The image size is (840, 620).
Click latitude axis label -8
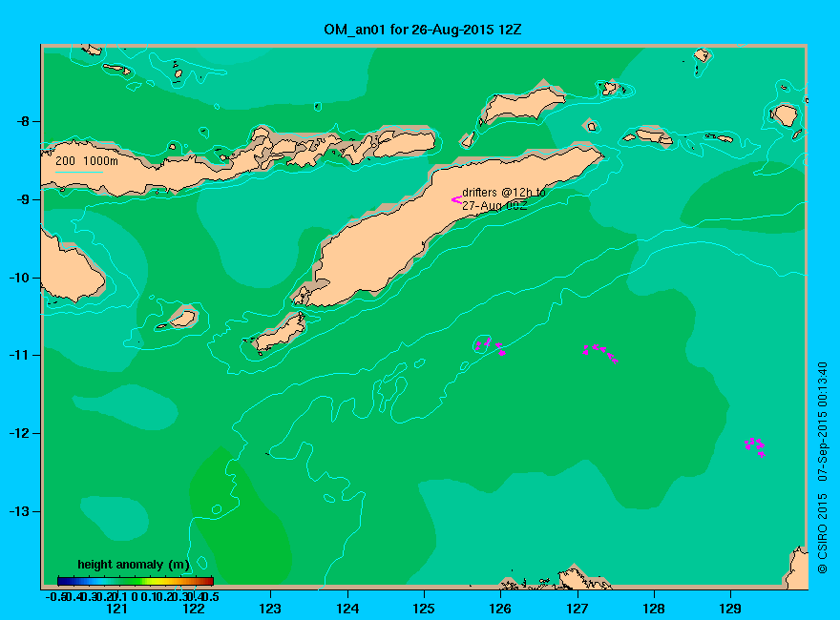(22, 121)
